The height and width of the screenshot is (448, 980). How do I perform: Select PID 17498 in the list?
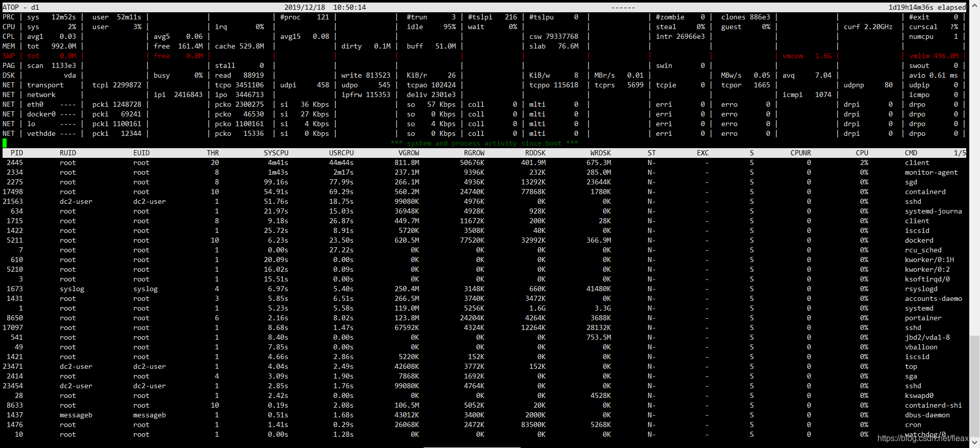coord(13,192)
